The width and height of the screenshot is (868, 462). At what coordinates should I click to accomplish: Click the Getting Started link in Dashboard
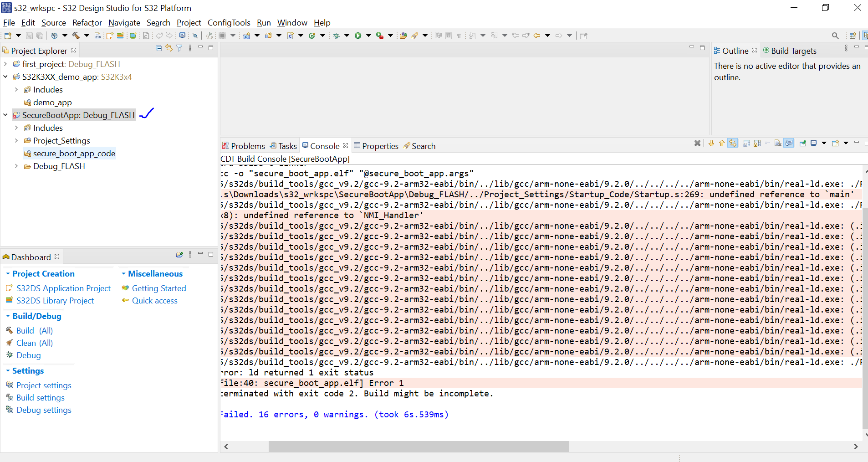click(x=158, y=288)
